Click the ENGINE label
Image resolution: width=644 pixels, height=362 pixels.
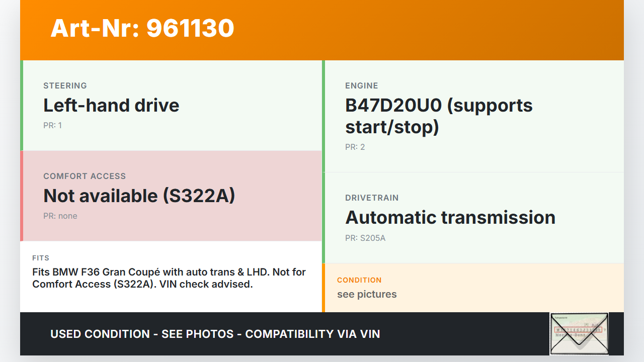point(362,85)
